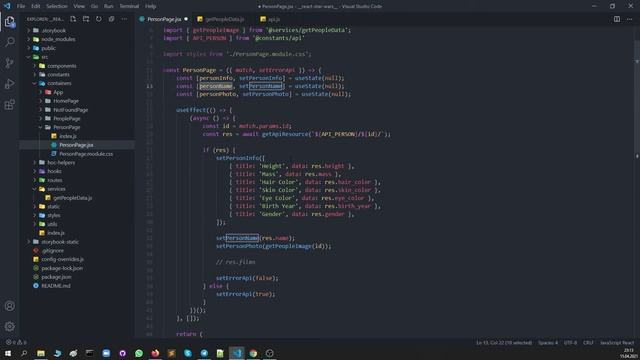Image resolution: width=640 pixels, height=360 pixels.
Task: Open package.json in file tree
Action: (x=56, y=277)
